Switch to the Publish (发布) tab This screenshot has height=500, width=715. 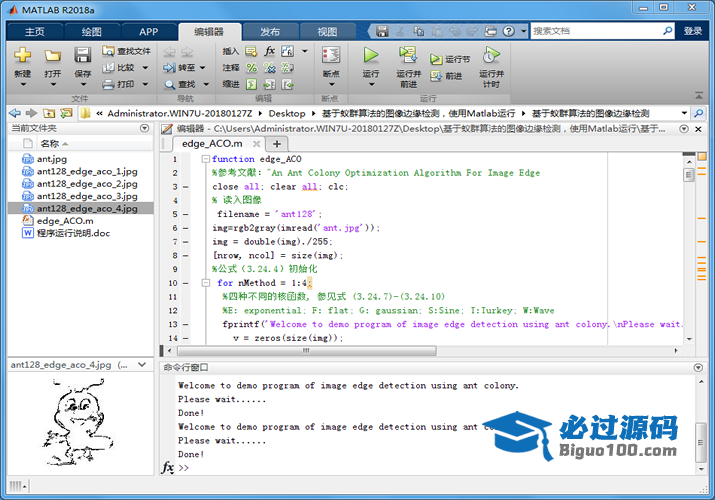(x=270, y=31)
